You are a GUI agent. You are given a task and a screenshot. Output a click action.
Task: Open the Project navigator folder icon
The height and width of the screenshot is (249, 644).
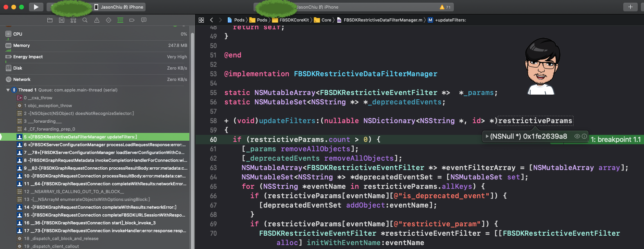click(x=50, y=20)
